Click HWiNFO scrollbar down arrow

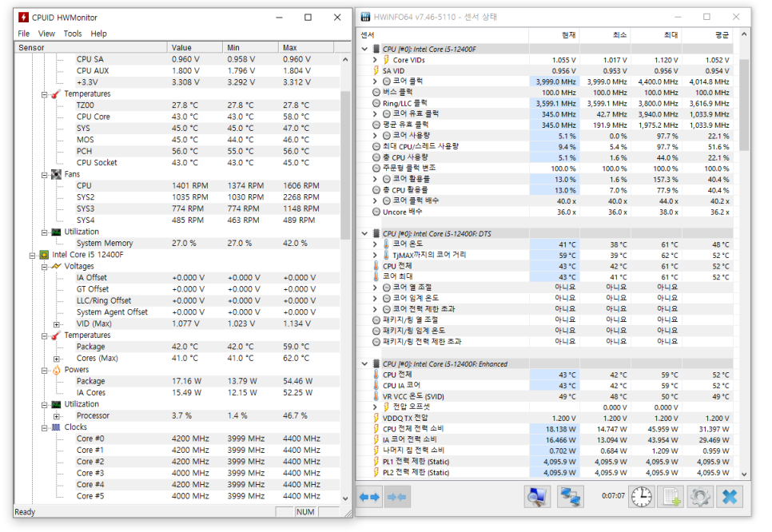tap(744, 474)
